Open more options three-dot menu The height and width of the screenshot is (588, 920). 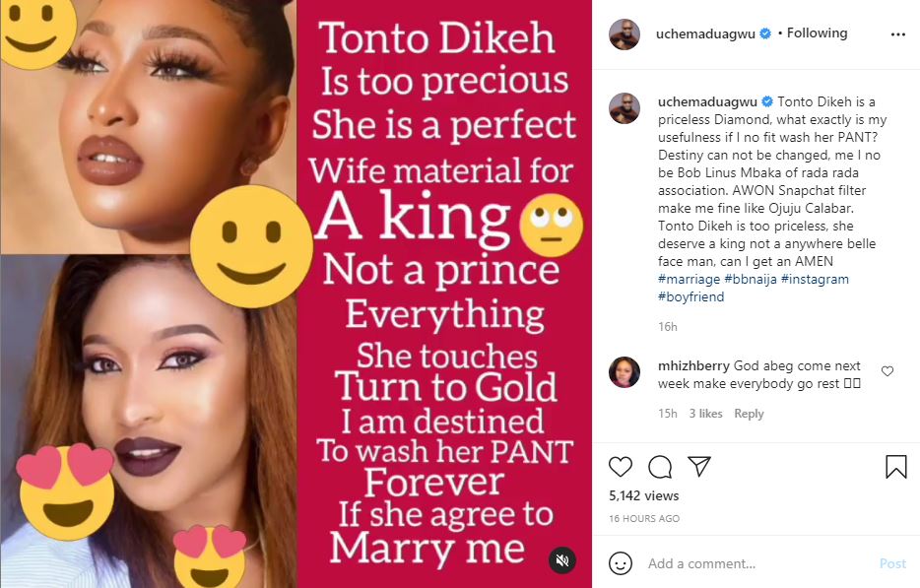897,33
